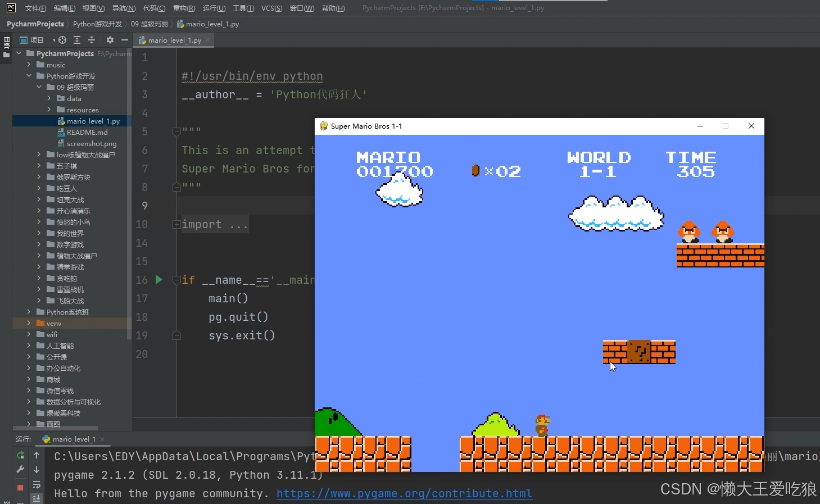
Task: Rerun mario_level_1 with the green rerun icon
Action: pyautogui.click(x=20, y=455)
